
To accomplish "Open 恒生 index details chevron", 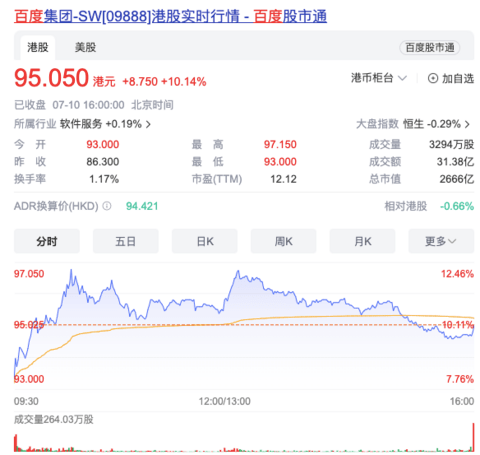I will (x=467, y=124).
